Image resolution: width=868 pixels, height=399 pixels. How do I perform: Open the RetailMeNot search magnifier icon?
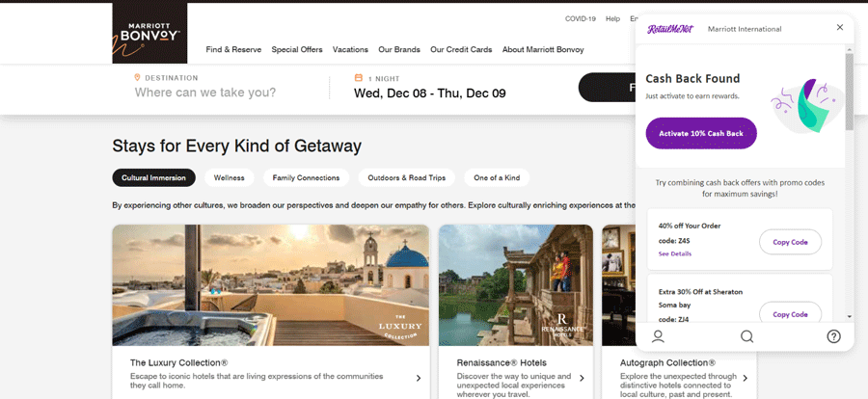pyautogui.click(x=746, y=336)
